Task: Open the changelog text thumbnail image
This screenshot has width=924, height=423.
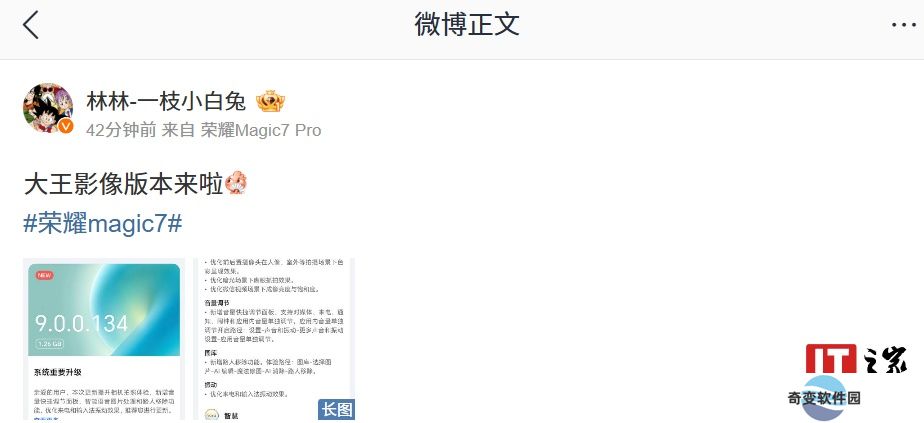Action: (275, 339)
